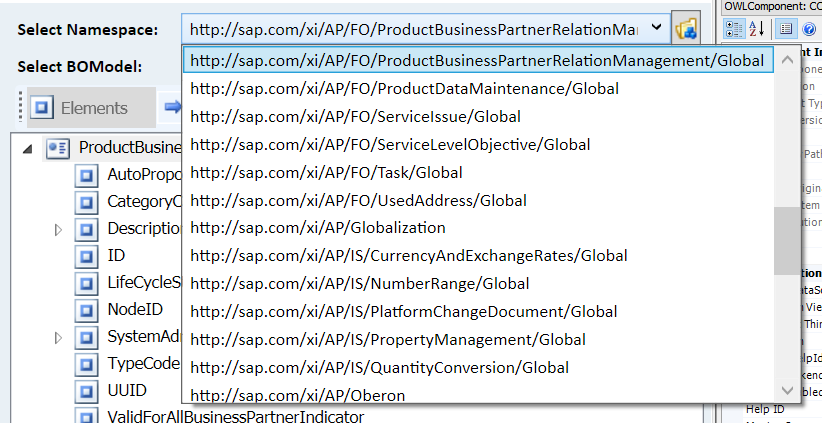Select the CategoryC element in tree
The image size is (822, 423).
point(144,201)
